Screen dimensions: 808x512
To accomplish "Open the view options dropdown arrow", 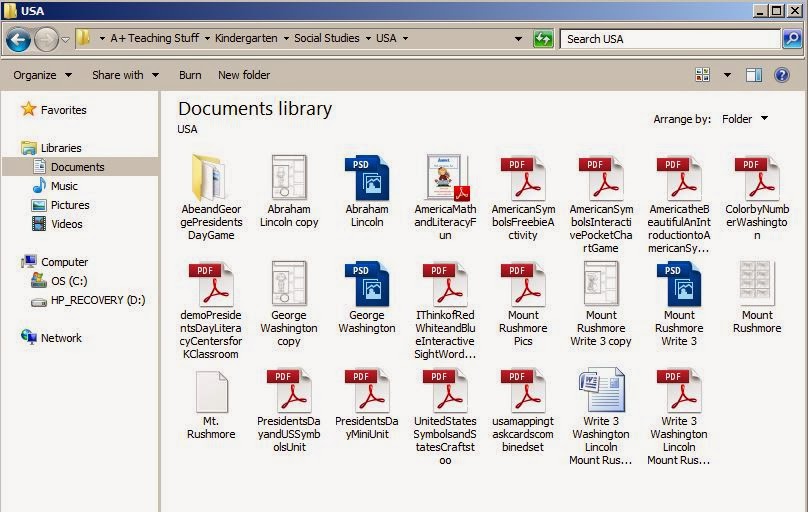I will point(727,75).
